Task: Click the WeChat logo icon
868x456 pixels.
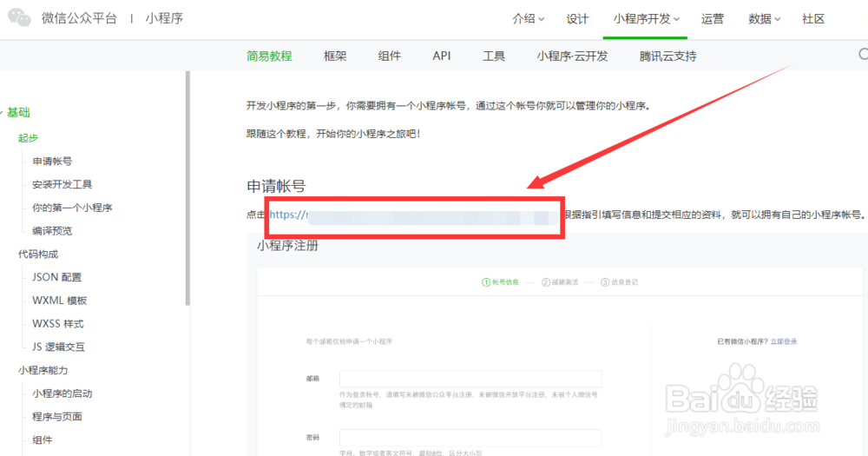Action: 19,17
